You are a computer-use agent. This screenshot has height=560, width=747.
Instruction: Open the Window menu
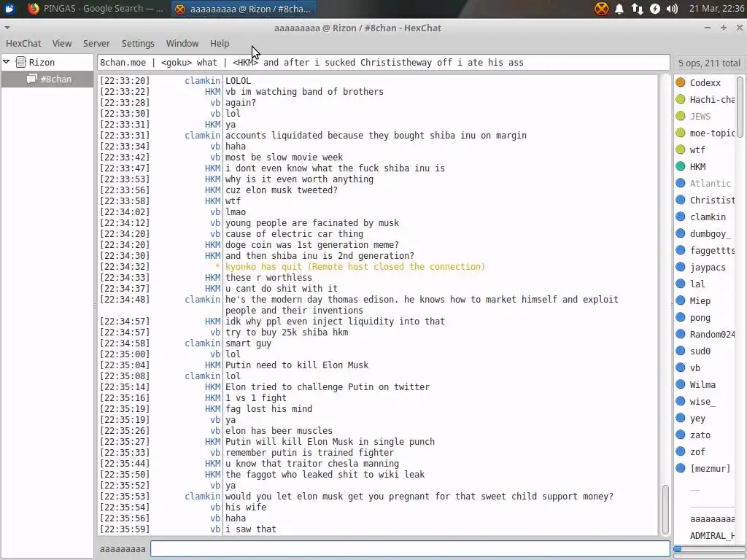coord(182,43)
